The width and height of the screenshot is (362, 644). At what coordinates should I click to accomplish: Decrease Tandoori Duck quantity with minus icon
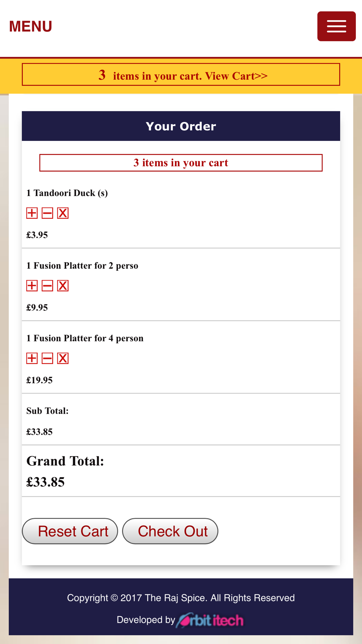click(47, 213)
